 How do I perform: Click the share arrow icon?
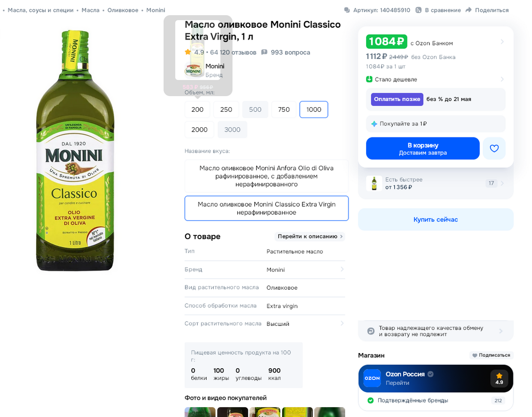click(469, 10)
